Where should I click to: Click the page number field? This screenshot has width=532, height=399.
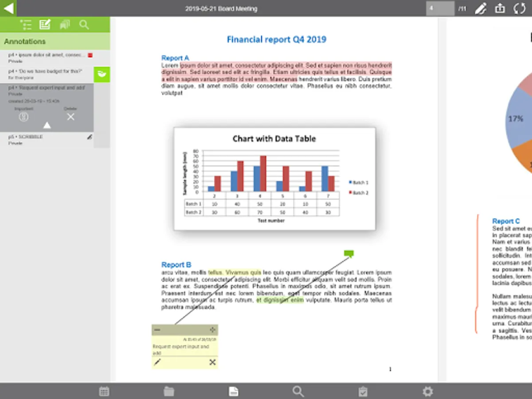pos(440,8)
